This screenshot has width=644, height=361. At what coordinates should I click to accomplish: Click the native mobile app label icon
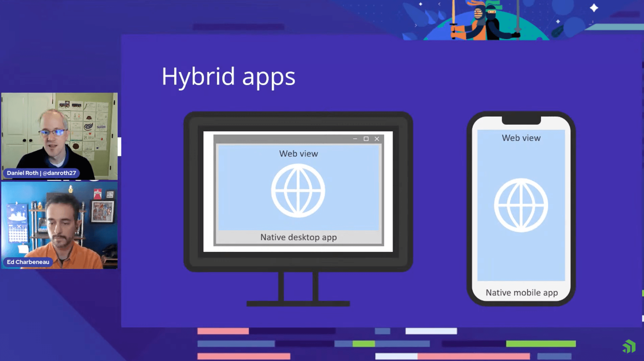pos(521,292)
